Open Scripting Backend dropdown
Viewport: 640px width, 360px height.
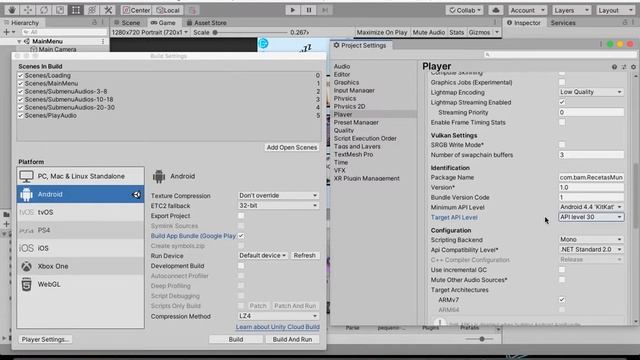point(591,240)
